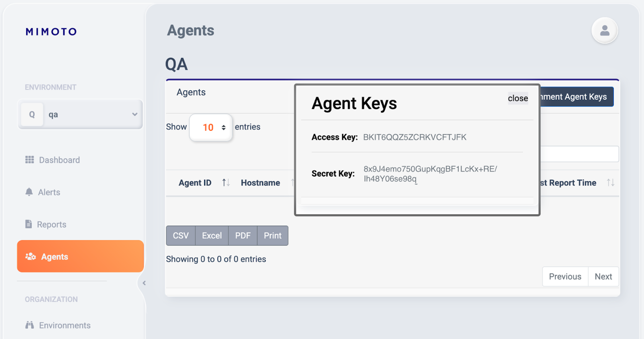644x339 pixels.
Task: Expand the qa environment dropdown
Action: tap(135, 114)
